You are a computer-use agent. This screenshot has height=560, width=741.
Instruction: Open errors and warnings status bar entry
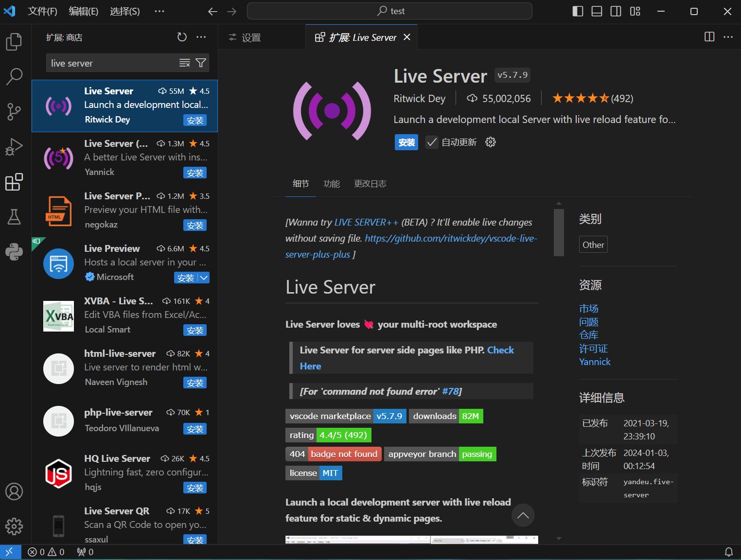tap(46, 552)
